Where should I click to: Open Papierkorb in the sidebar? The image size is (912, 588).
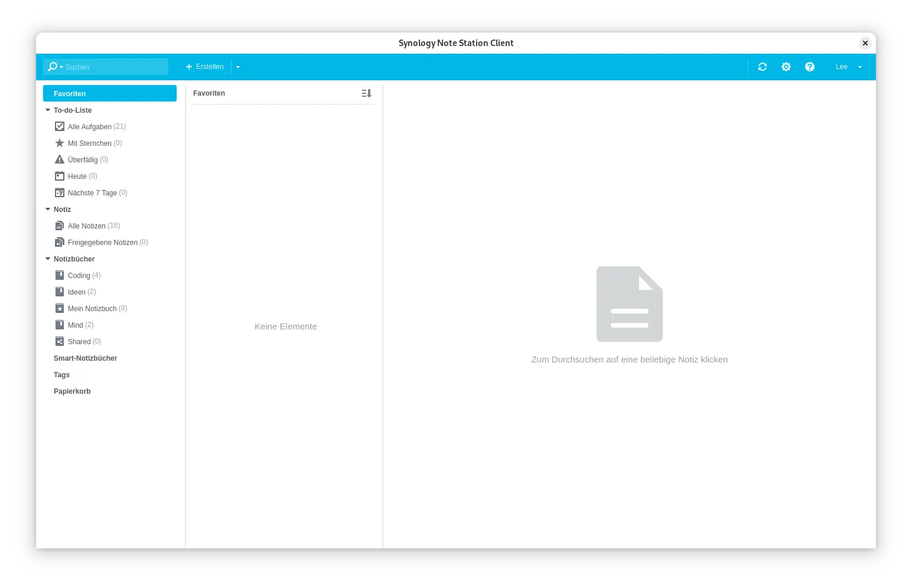[x=72, y=391]
